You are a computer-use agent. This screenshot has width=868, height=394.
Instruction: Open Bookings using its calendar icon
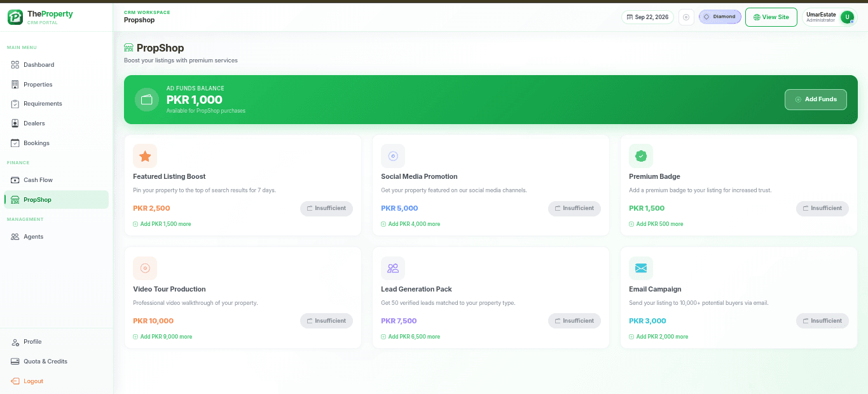[x=15, y=143]
